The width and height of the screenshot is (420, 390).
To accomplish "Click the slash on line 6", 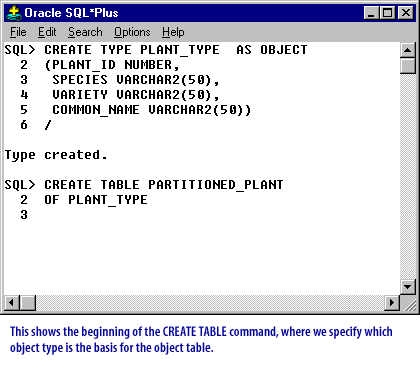I will point(48,125).
